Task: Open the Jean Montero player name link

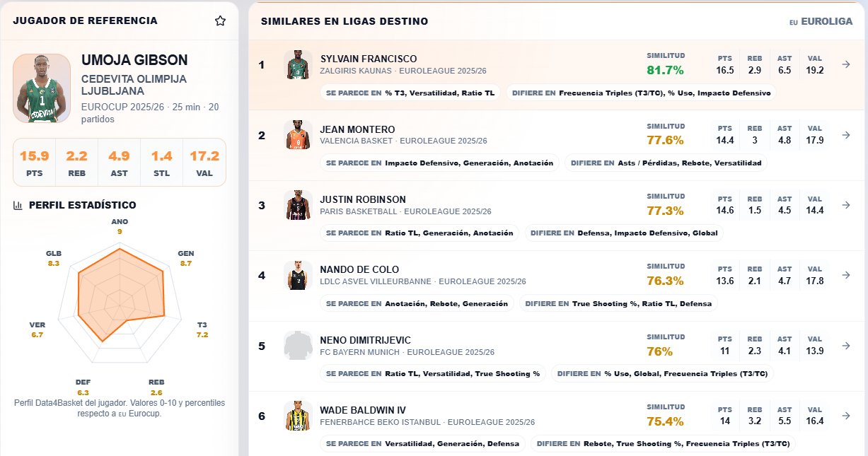Action: (x=357, y=129)
